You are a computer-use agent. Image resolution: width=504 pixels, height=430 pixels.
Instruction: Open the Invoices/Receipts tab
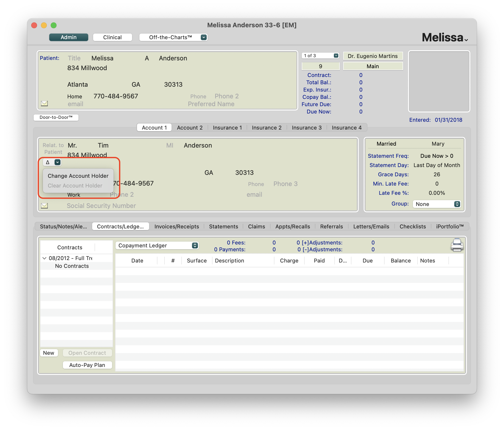177,226
